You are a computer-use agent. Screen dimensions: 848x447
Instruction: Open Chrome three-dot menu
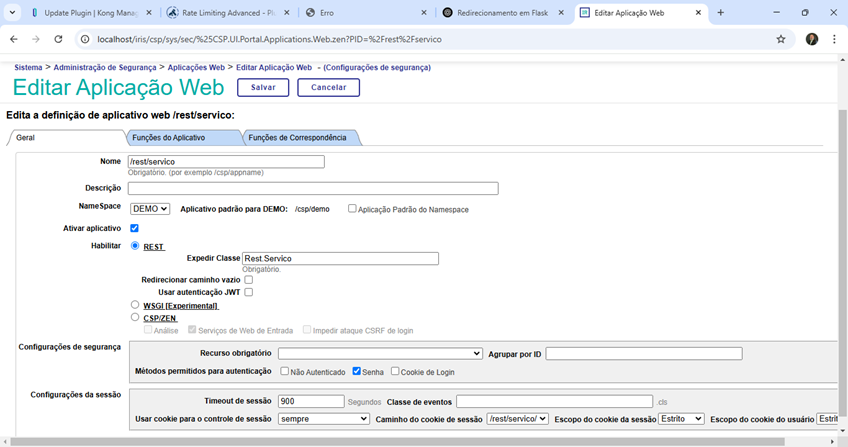point(834,39)
